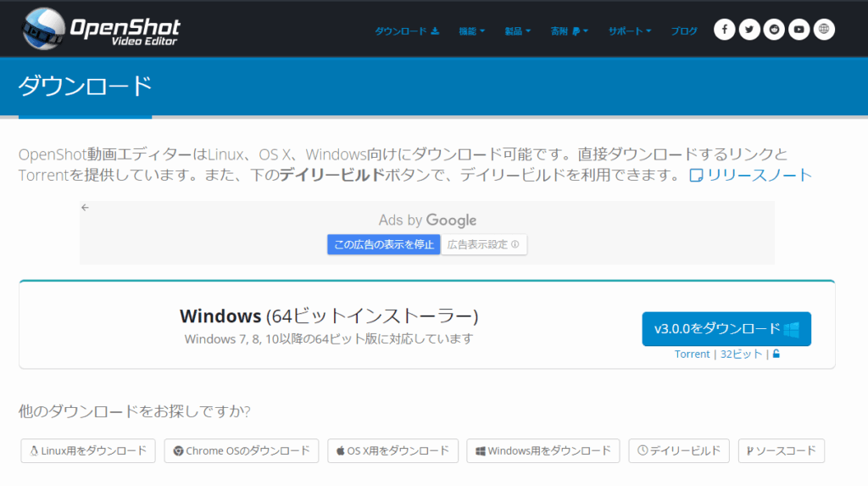Viewport: 868px width, 486px height.
Task: Expand the 製品 navigation dropdown
Action: click(x=518, y=31)
